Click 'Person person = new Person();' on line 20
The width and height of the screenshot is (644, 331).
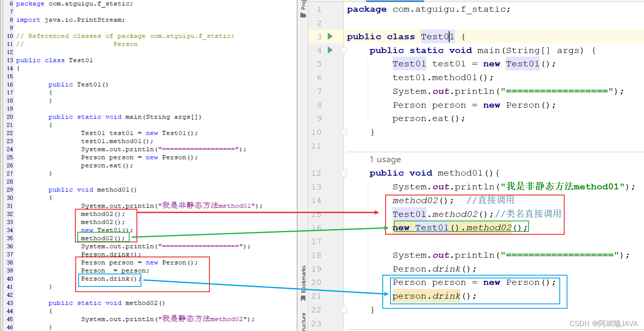[x=474, y=282]
